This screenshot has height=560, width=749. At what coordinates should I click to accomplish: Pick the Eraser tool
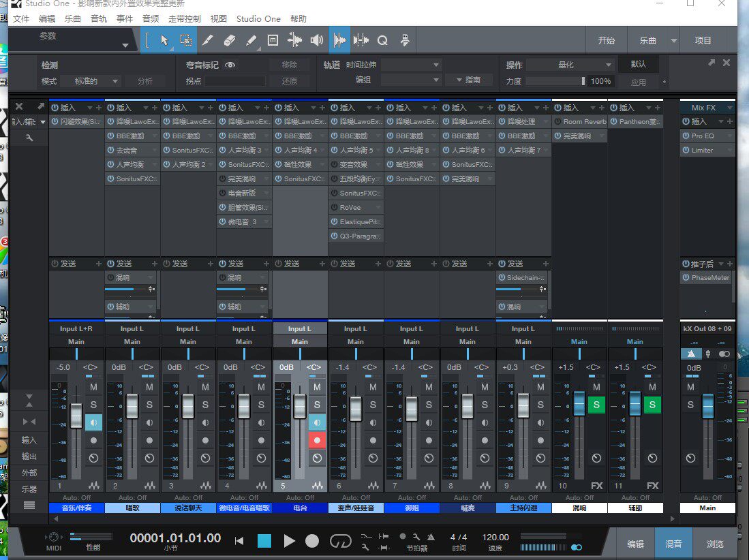229,40
